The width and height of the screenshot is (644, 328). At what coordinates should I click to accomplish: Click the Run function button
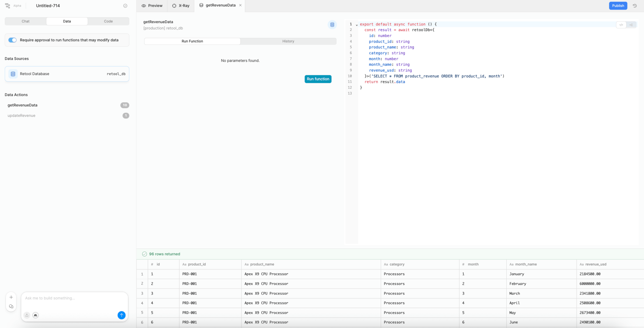[x=318, y=79]
